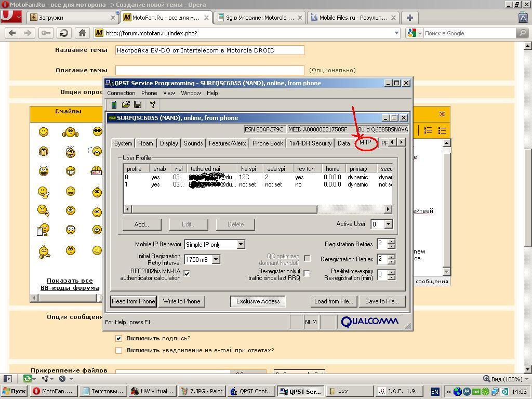Screen dimensions: 532x399
Task: Open the Phone menu in QPST
Action: (x=149, y=93)
